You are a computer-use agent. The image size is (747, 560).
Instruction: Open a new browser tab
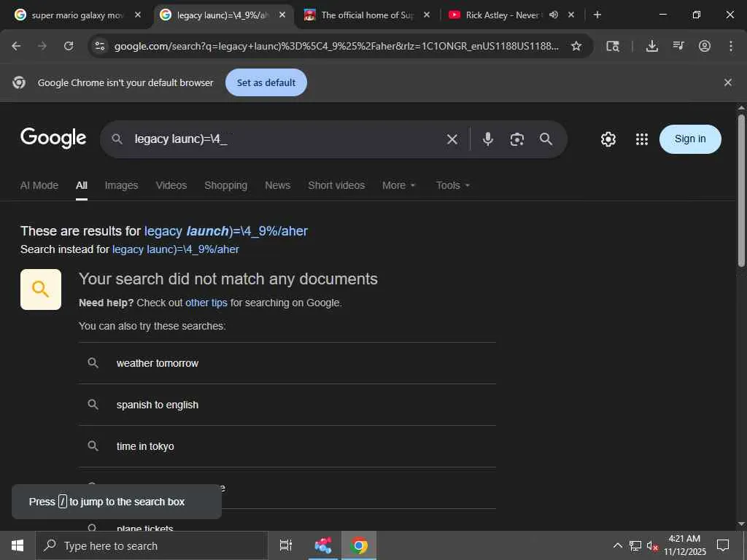click(x=597, y=15)
